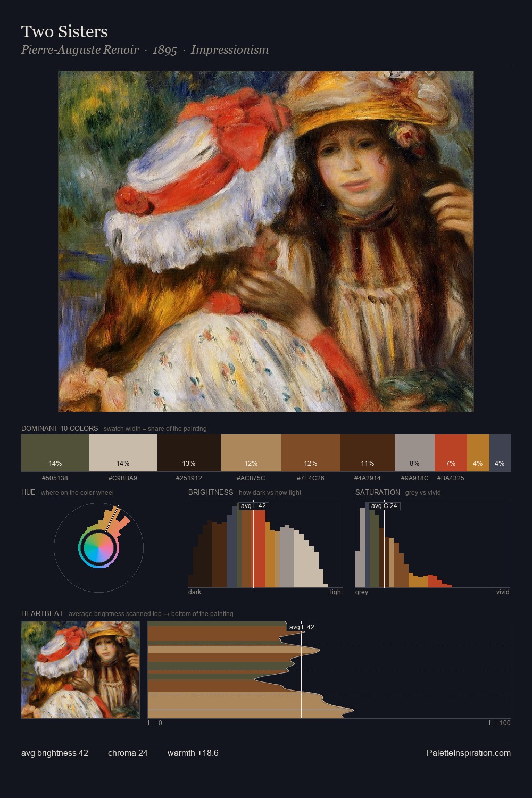The image size is (532, 798).
Task: Click the hex code #C9BBA9 label
Action: (x=123, y=478)
